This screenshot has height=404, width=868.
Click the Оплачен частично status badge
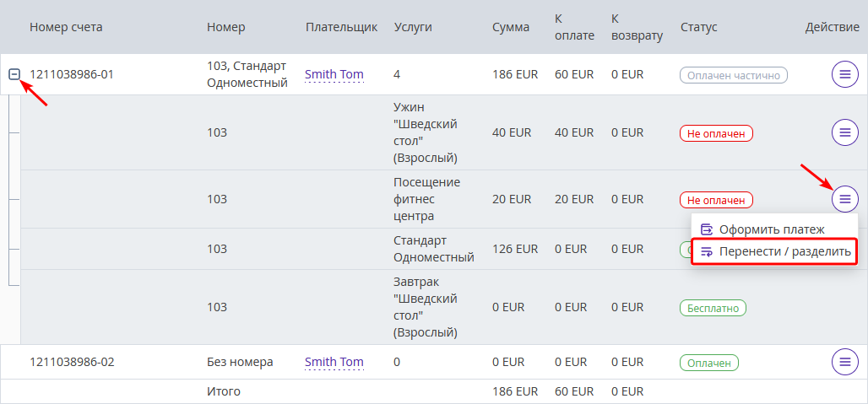click(x=734, y=75)
